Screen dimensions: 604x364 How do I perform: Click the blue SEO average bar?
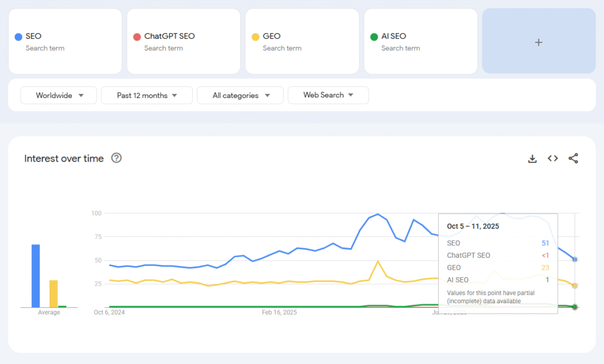(35, 276)
